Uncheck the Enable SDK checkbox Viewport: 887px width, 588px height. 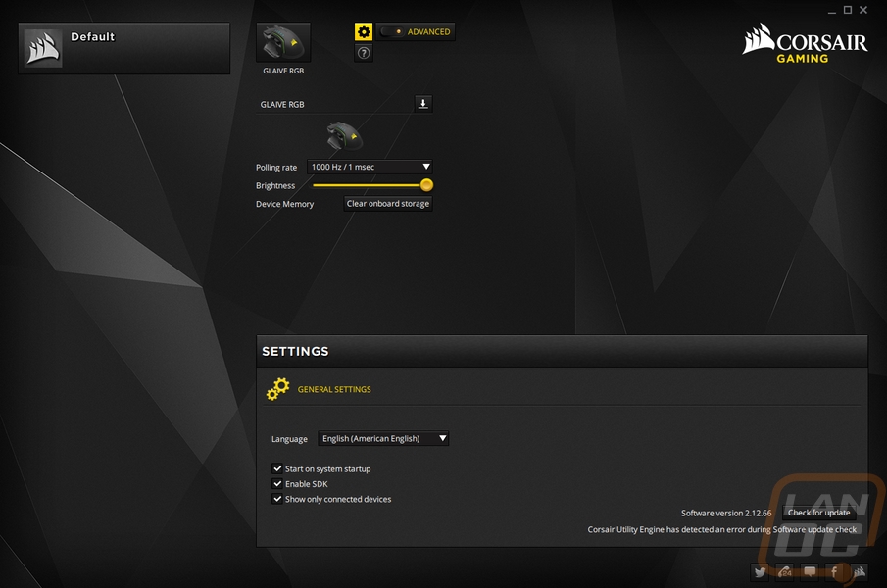pyautogui.click(x=277, y=483)
